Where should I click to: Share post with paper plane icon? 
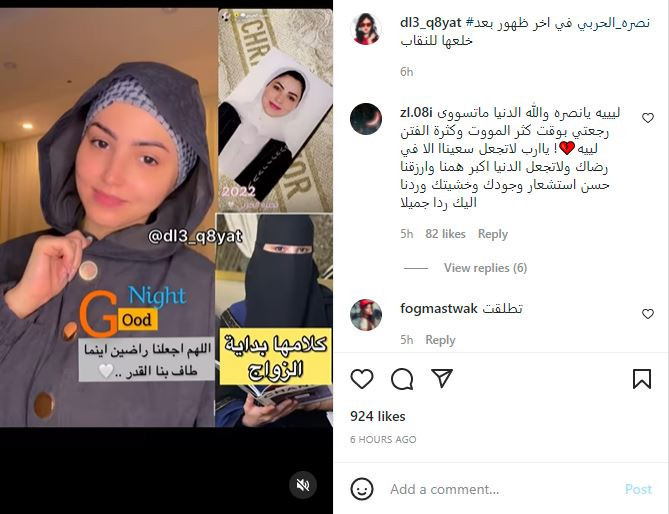coord(442,378)
